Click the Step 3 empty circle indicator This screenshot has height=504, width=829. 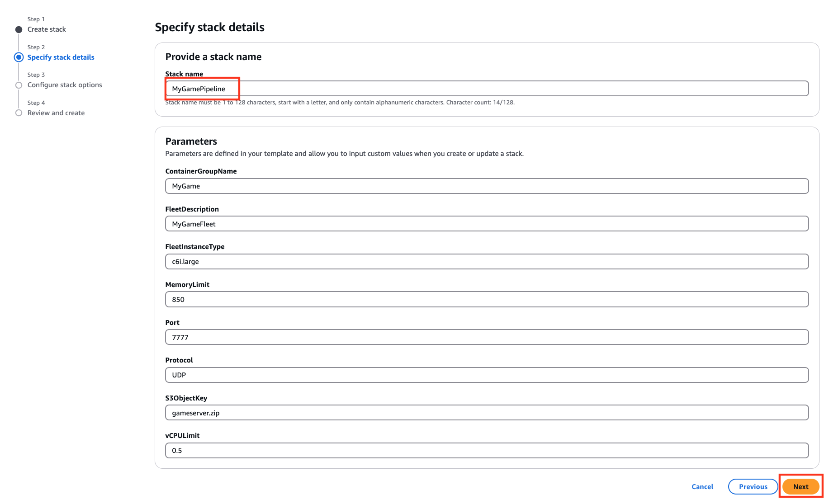(x=19, y=85)
